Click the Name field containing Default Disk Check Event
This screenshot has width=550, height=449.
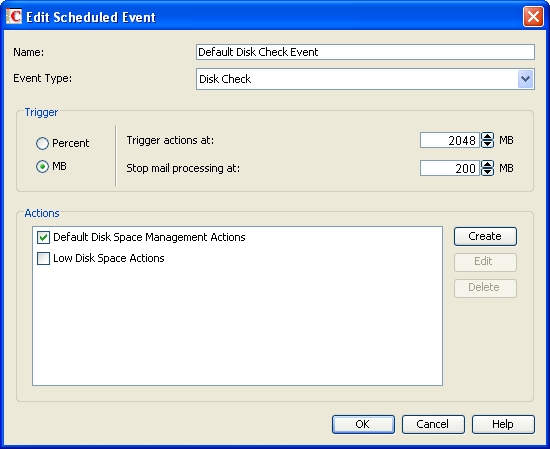point(365,52)
